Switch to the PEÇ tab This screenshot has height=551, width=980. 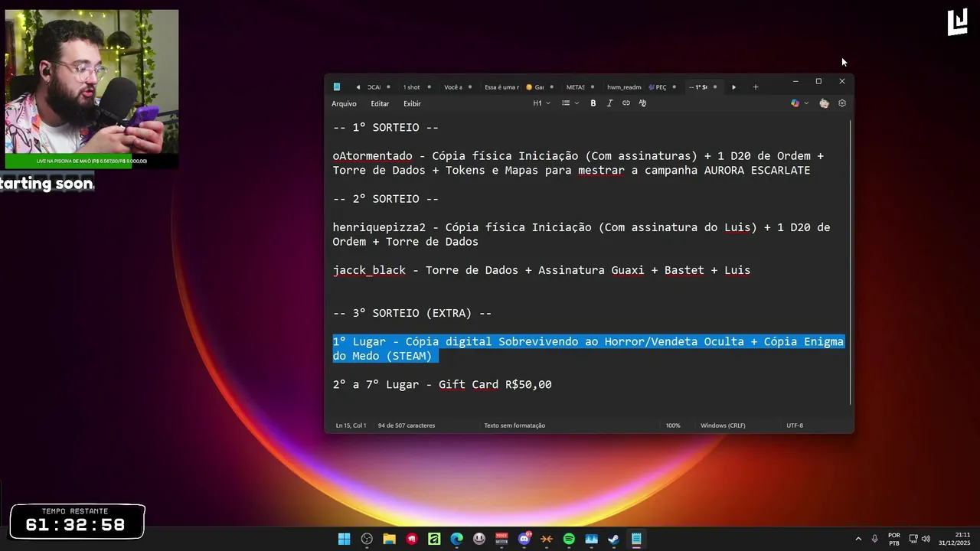(x=657, y=87)
